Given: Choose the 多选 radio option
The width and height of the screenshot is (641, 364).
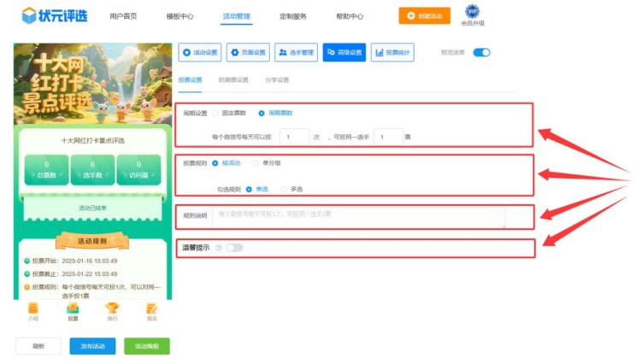Looking at the screenshot, I should [287, 189].
